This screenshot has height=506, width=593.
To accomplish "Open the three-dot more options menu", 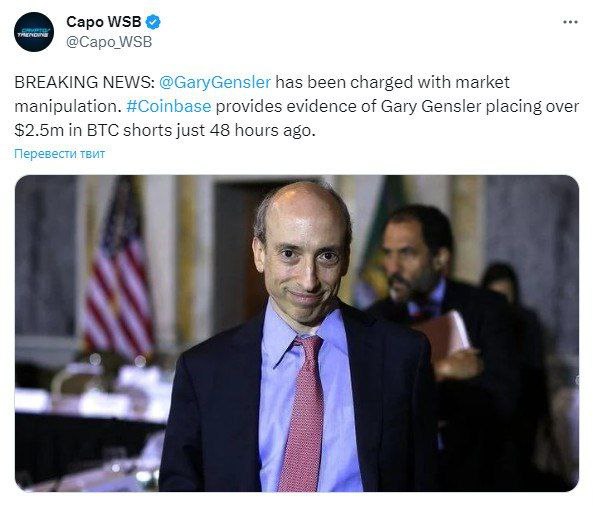I will (x=570, y=22).
